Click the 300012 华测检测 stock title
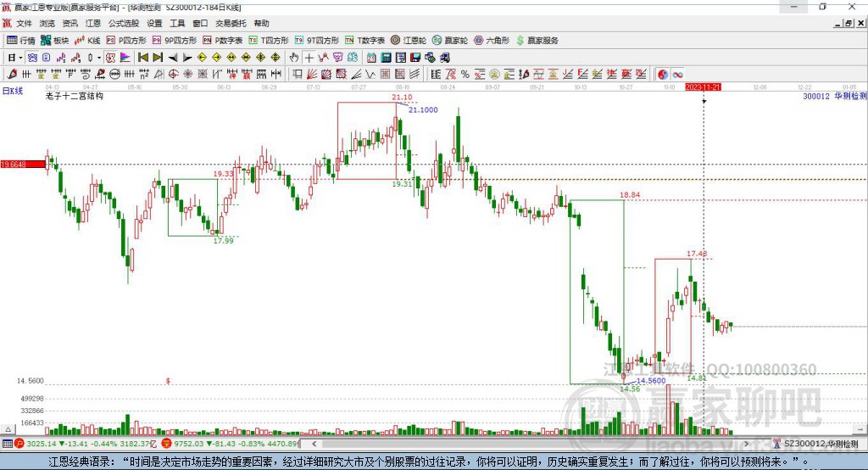 [x=835, y=96]
